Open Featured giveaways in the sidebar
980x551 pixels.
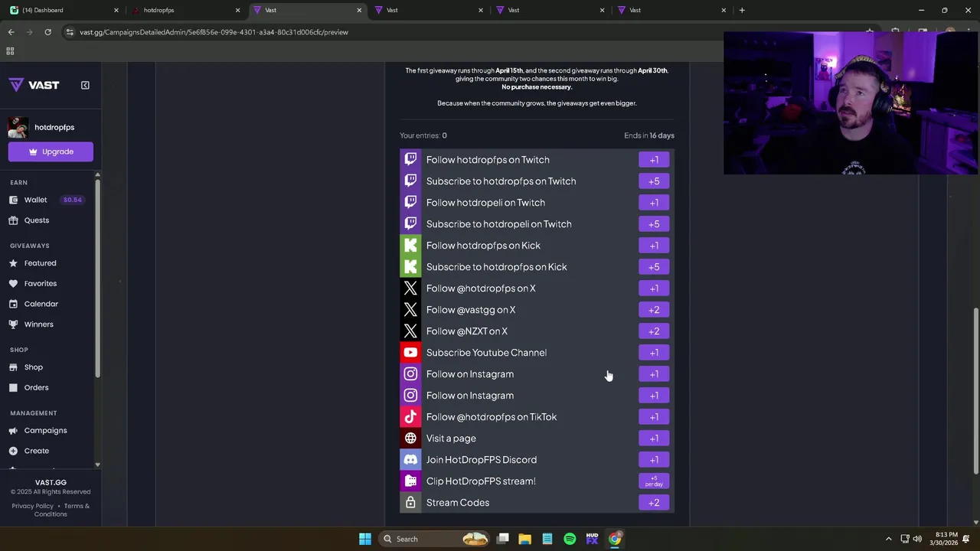click(40, 263)
